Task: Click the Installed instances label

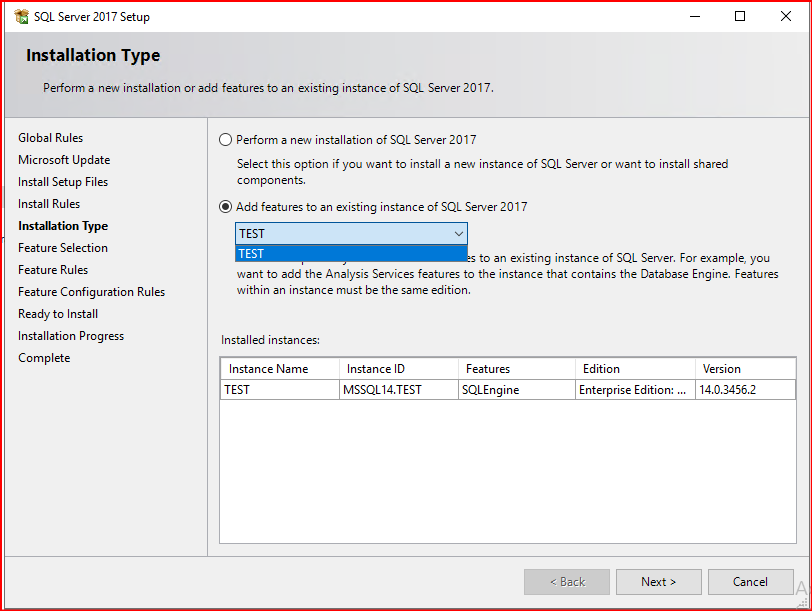Action: click(x=270, y=340)
